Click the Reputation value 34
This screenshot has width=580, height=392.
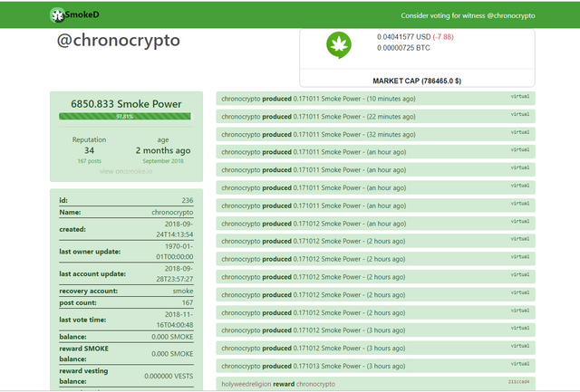(x=89, y=150)
